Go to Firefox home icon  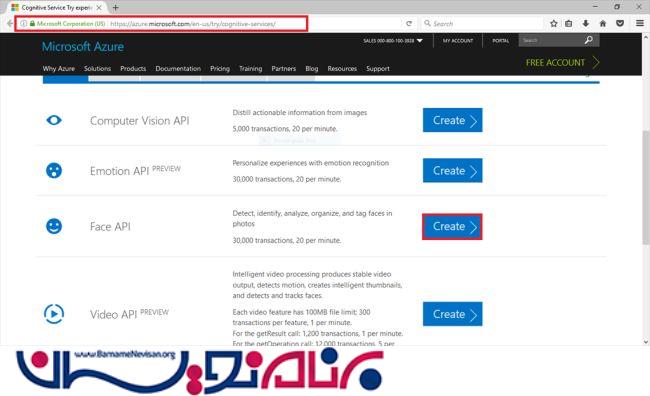click(603, 24)
